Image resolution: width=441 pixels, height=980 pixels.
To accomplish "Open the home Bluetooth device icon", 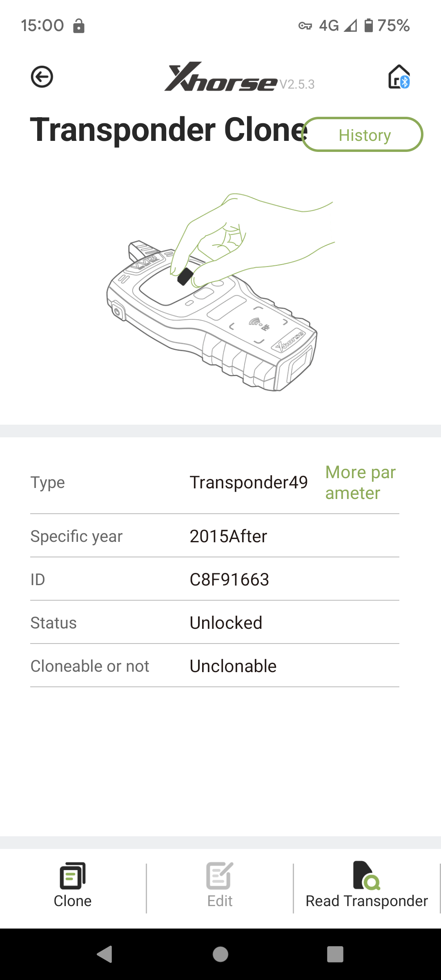I will (399, 77).
